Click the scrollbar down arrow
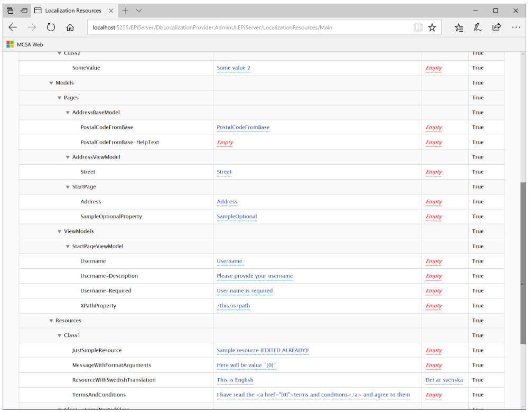This screenshot has height=413, width=532. 523,406
